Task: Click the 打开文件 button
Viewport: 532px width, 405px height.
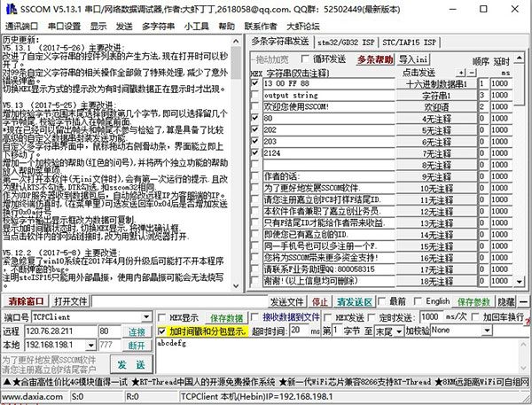Action: 71,301
